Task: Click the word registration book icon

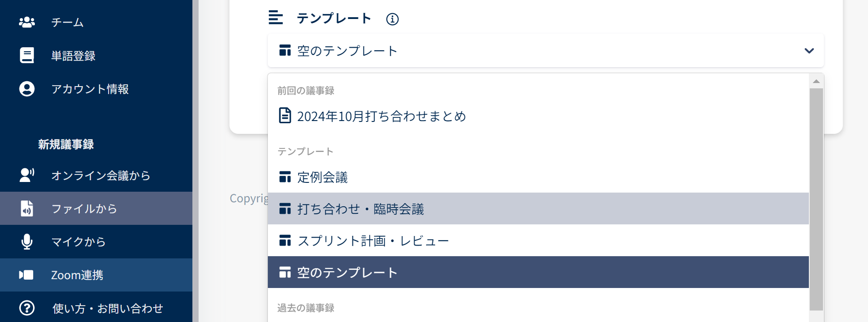Action: (x=27, y=56)
